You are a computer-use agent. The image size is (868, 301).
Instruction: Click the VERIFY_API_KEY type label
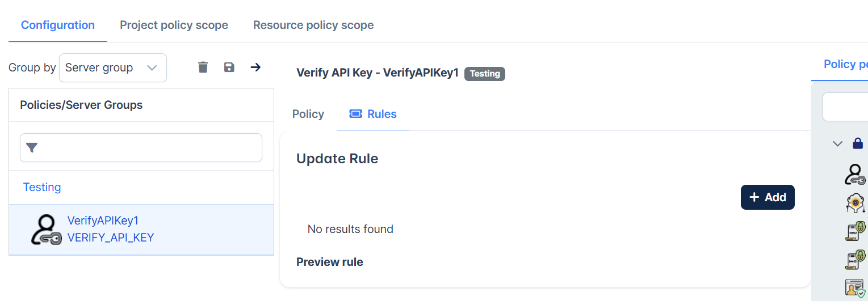click(x=111, y=238)
